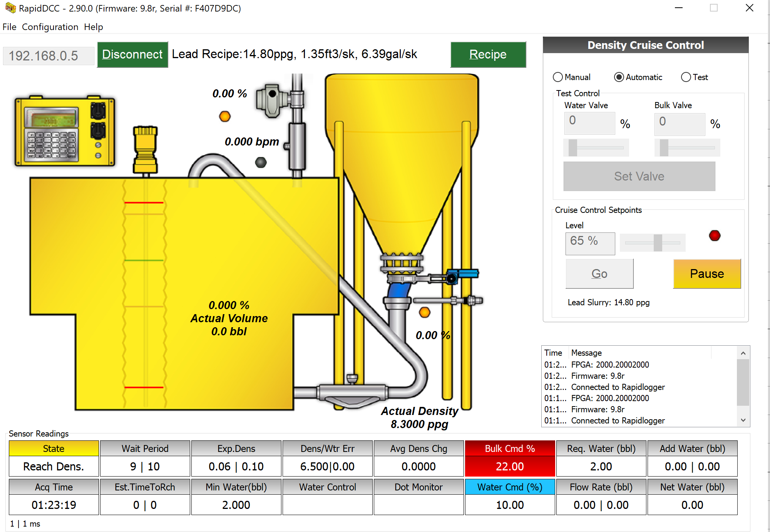Image resolution: width=770 pixels, height=532 pixels.
Task: Open the Help menu
Action: [94, 27]
